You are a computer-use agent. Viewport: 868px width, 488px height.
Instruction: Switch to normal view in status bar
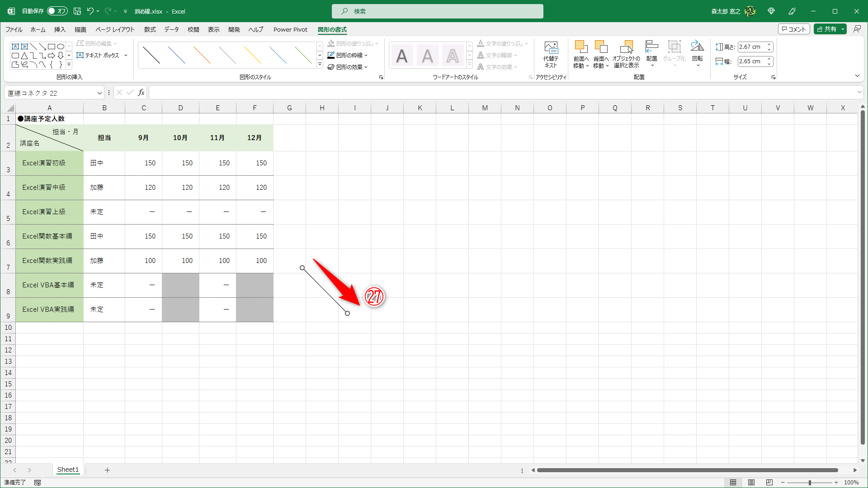pos(733,483)
